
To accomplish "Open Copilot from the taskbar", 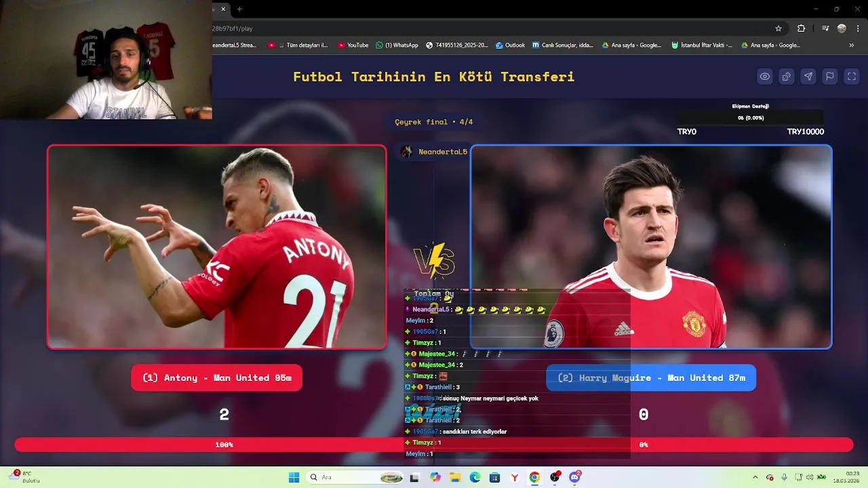I will (x=435, y=477).
